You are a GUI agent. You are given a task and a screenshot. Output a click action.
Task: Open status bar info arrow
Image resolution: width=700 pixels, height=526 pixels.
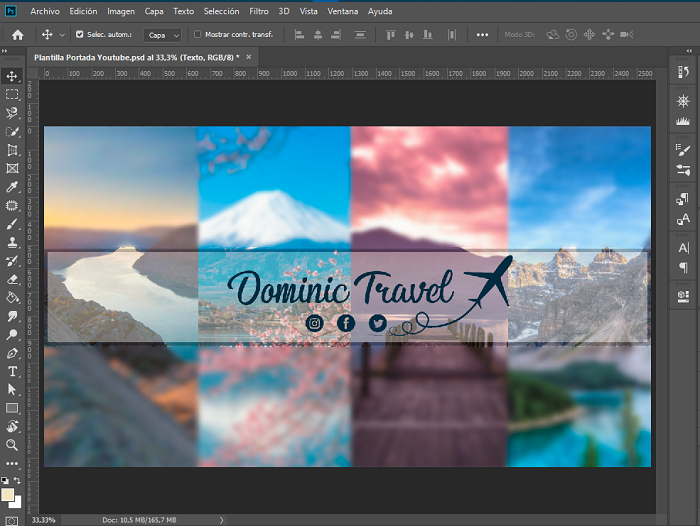tap(221, 520)
